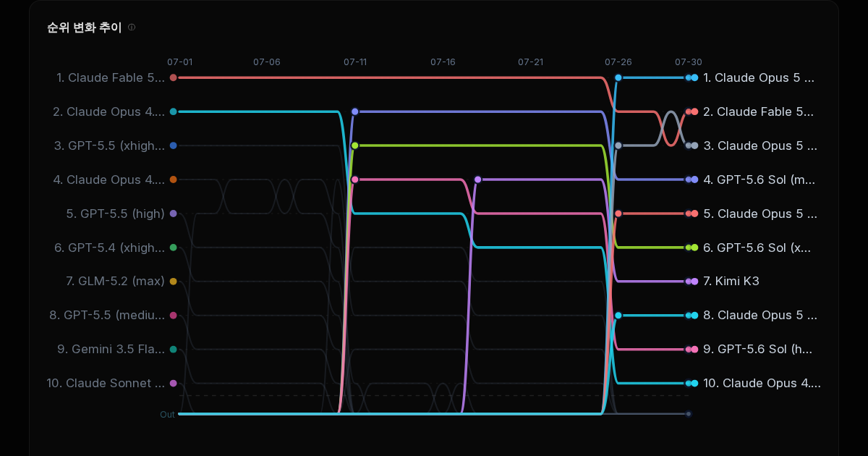Viewport: 868px width, 456px height.
Task: Click right legend label 9. GPT-5.6 Sol
Action: (x=758, y=349)
